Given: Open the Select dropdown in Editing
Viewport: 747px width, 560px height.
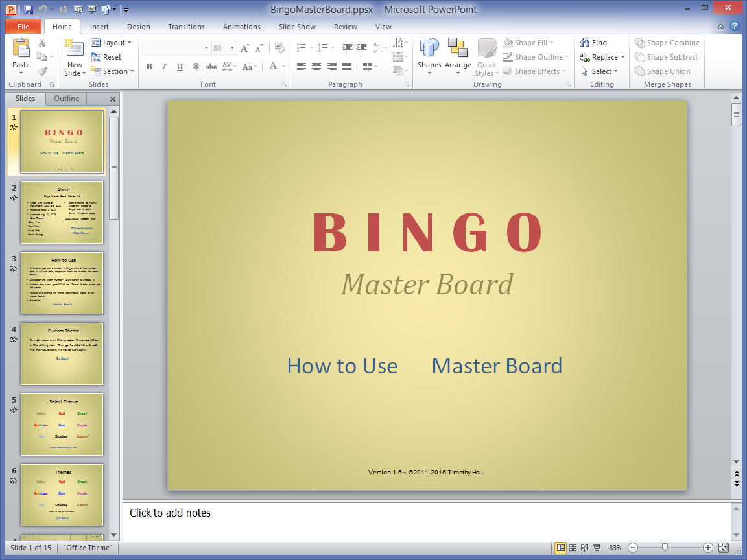Looking at the screenshot, I should tap(599, 71).
